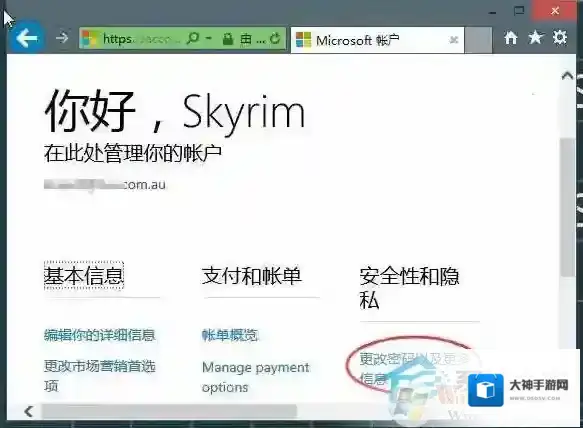Minimize the browser window
This screenshot has height=428, width=583.
tap(493, 12)
